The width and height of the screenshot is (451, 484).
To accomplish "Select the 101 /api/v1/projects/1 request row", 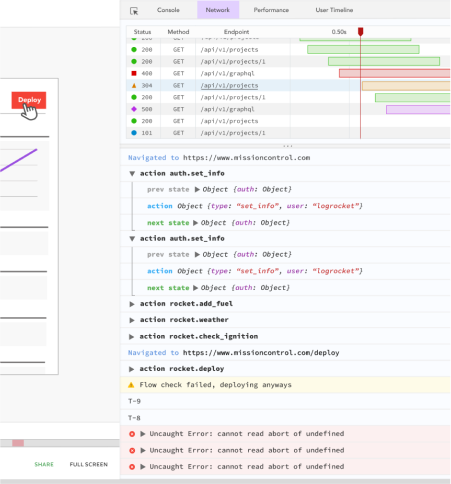I will tap(288, 133).
